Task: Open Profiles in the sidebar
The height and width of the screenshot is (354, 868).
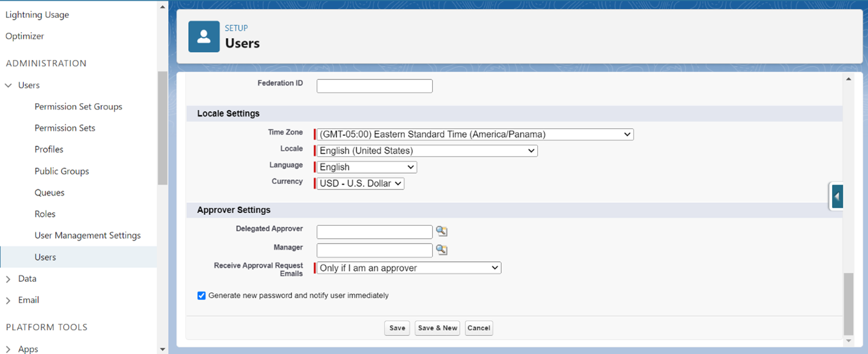Action: (x=49, y=149)
